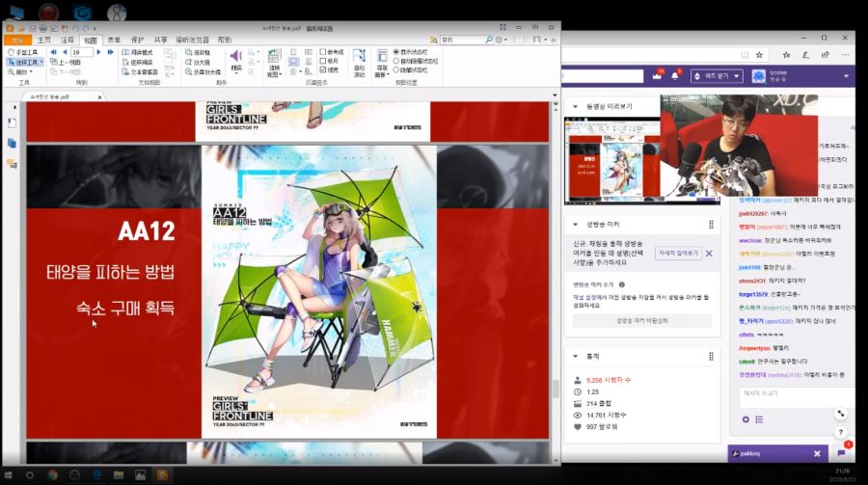The image size is (868, 485).
Task: Open the Twitch chat viewer list icon
Action: [x=759, y=419]
